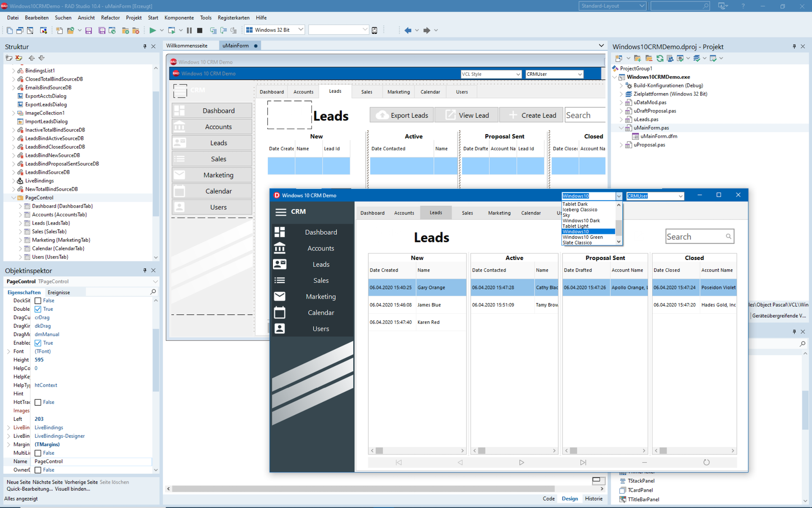Click the refresh icon in leads navigator

(x=706, y=462)
